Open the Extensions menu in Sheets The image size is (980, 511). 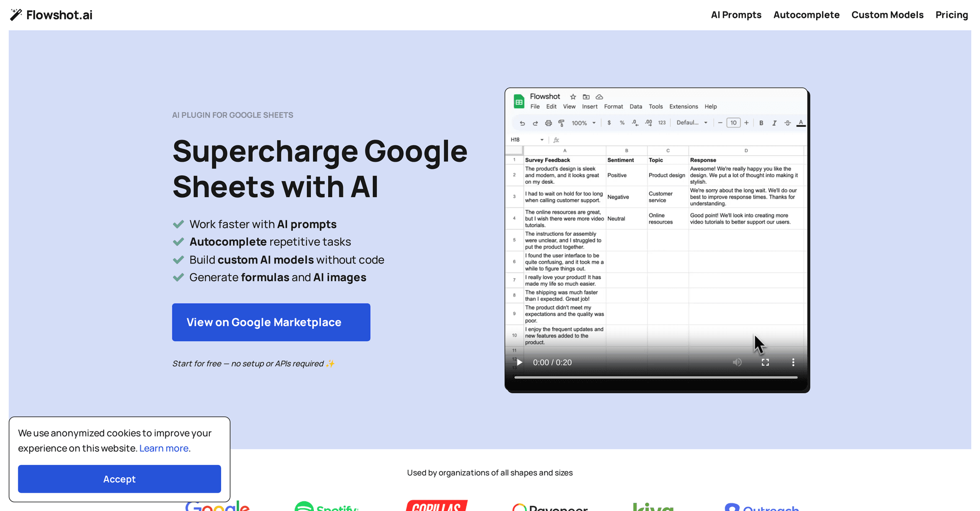pos(683,107)
